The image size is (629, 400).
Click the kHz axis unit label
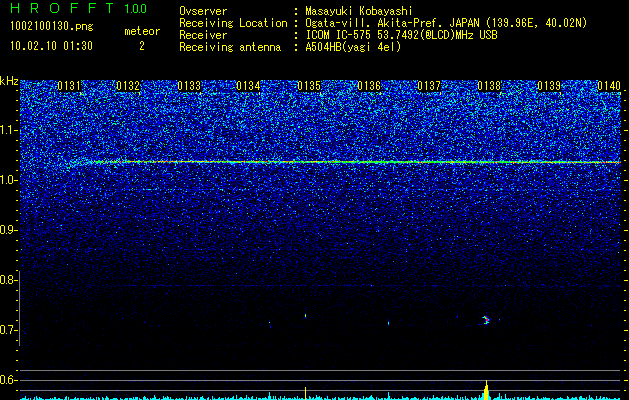click(9, 81)
